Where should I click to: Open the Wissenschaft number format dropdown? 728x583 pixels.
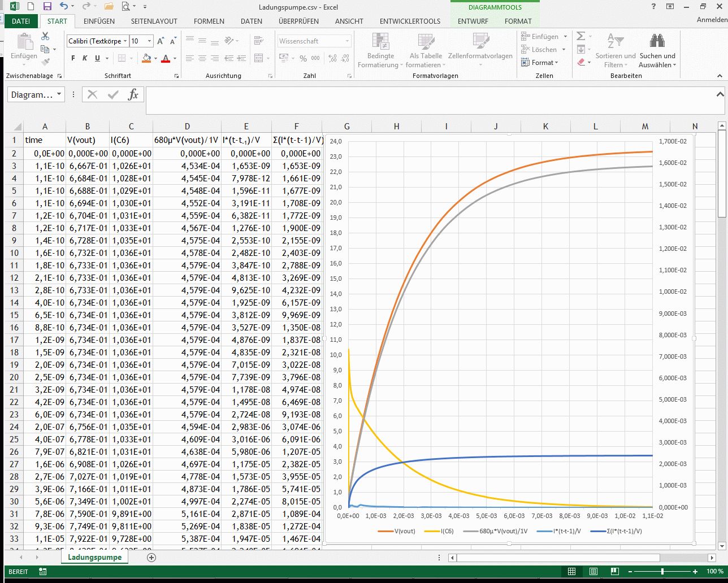347,41
